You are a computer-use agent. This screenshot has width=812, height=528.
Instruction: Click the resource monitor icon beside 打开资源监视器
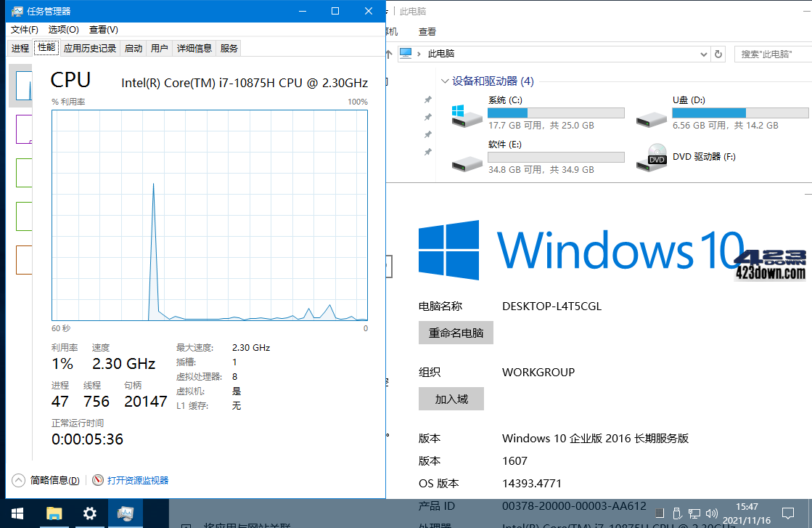point(97,480)
